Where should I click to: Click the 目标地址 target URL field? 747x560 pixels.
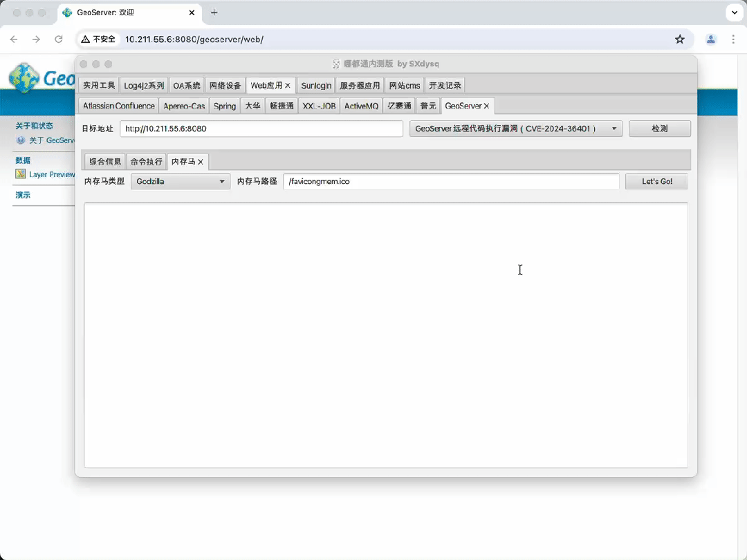click(x=261, y=129)
